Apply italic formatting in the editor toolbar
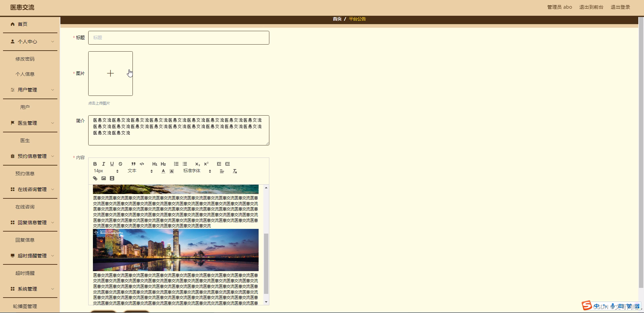Viewport: 644px width, 313px height. tap(103, 164)
